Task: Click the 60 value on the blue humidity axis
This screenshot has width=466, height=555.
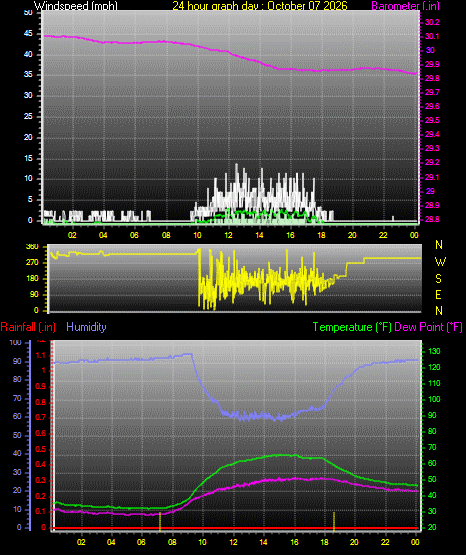Action: point(17,416)
